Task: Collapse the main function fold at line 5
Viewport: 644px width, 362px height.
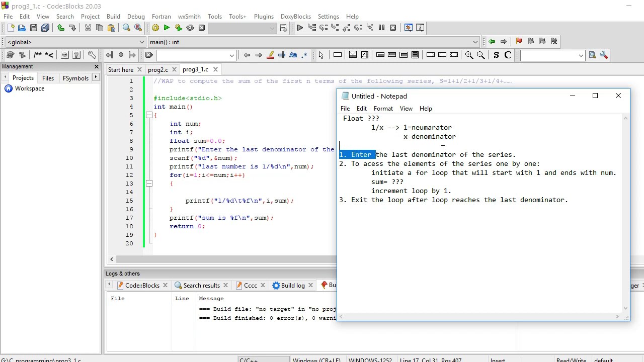Action: (x=149, y=115)
